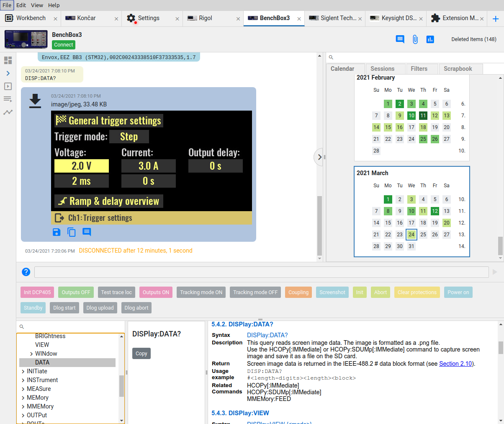Expand the WINdow tree node

point(31,354)
